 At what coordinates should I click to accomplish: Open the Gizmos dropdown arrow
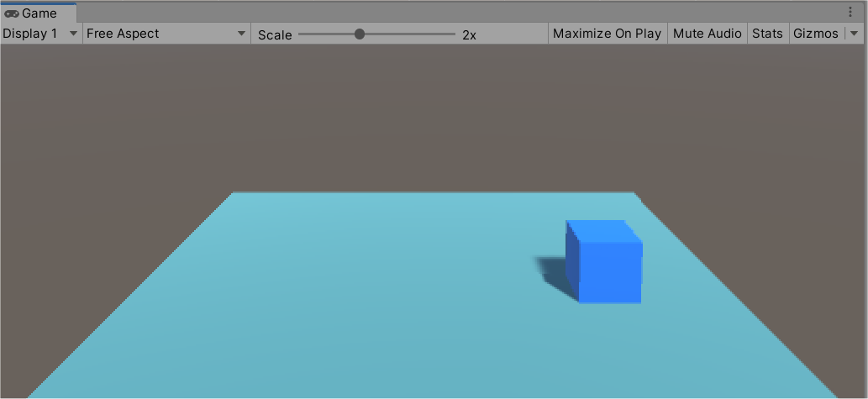(x=853, y=34)
